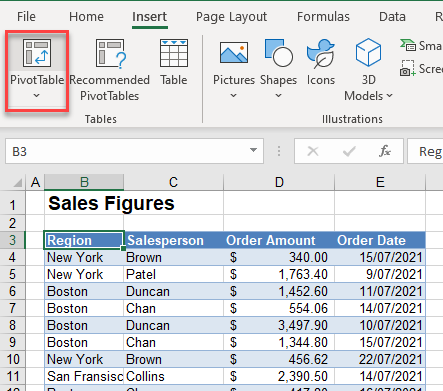Click the amount cell 554.06
The height and width of the screenshot is (391, 443).
pos(279,308)
